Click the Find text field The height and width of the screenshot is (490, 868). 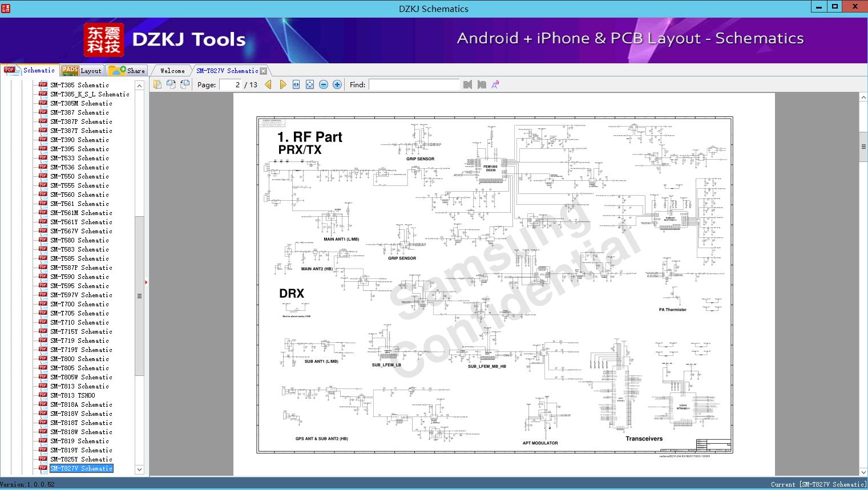414,84
